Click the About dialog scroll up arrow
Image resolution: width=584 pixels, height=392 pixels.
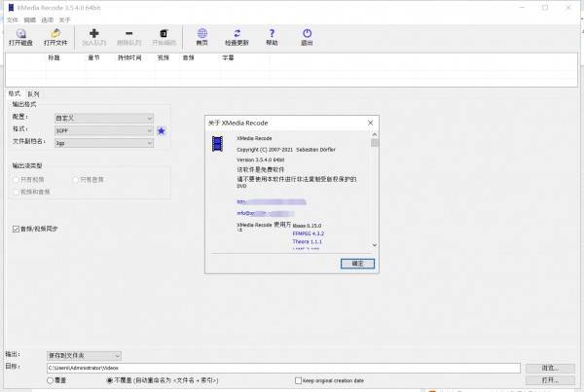click(x=375, y=134)
